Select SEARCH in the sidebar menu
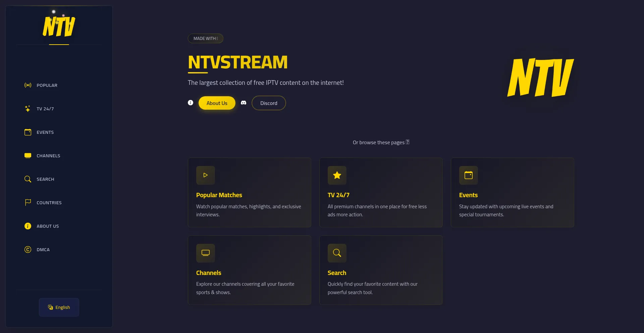The width and height of the screenshot is (644, 333). pos(45,179)
